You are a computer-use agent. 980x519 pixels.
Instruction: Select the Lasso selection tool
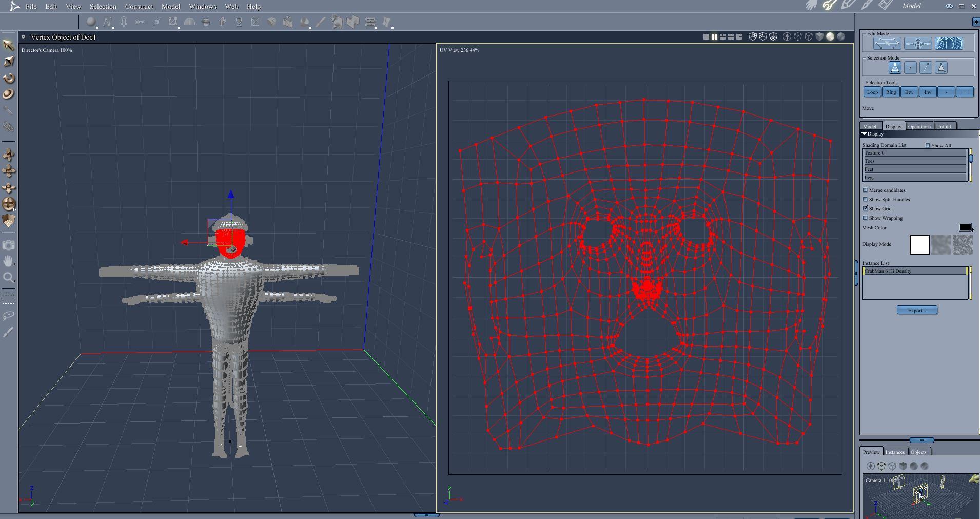pyautogui.click(x=8, y=316)
